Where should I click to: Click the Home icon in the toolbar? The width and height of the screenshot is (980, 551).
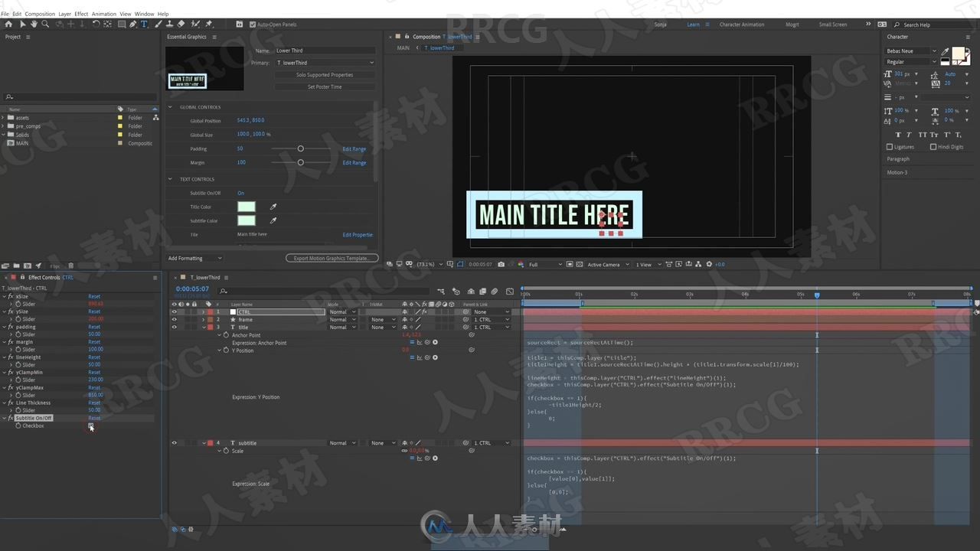coord(8,24)
